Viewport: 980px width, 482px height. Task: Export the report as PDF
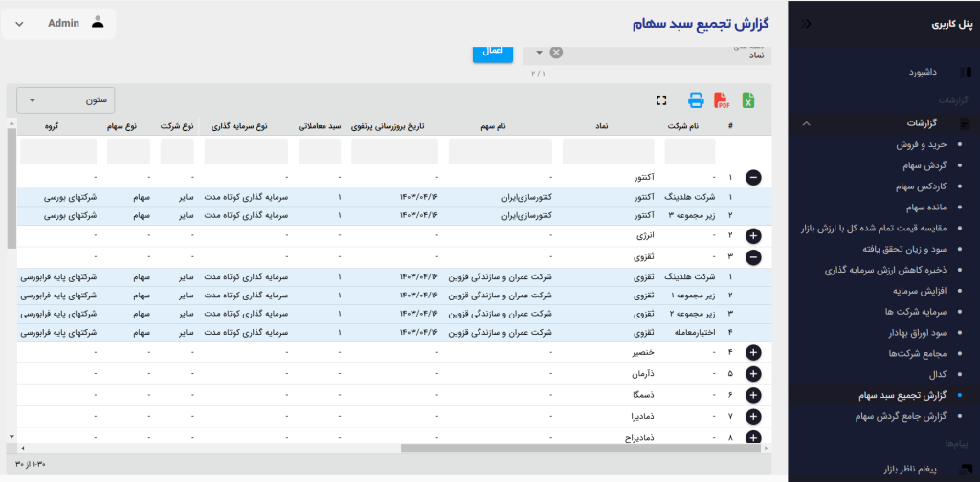[x=723, y=100]
